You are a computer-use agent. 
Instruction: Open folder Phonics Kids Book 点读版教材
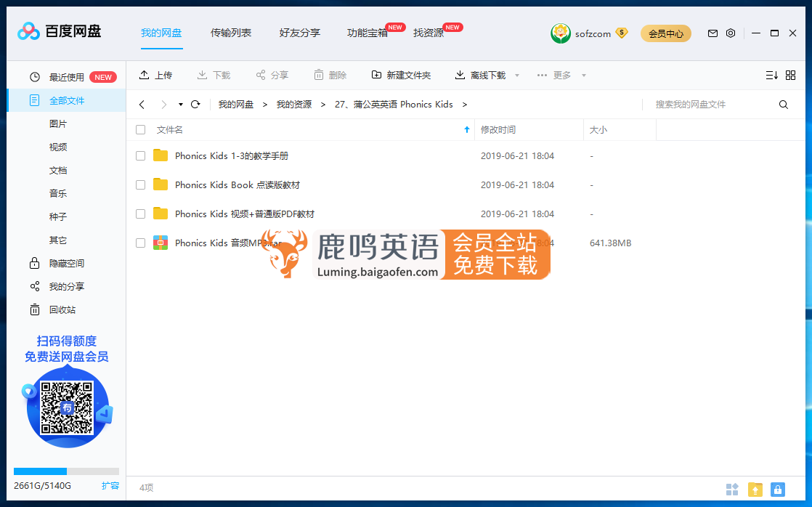tap(237, 185)
